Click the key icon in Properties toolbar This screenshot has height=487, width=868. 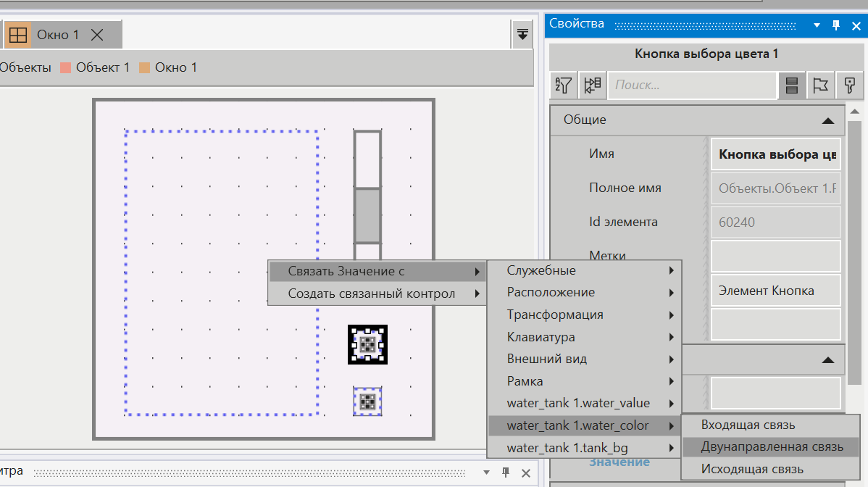(850, 86)
